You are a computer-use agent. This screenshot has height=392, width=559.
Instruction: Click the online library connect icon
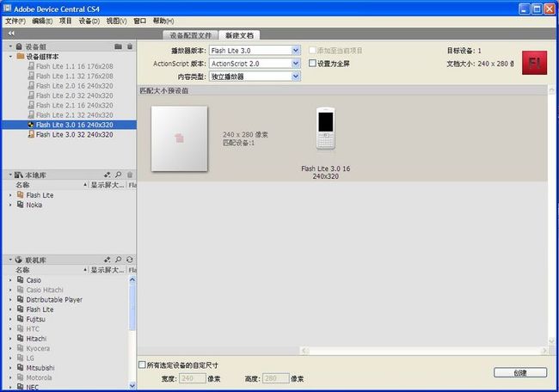point(107,260)
